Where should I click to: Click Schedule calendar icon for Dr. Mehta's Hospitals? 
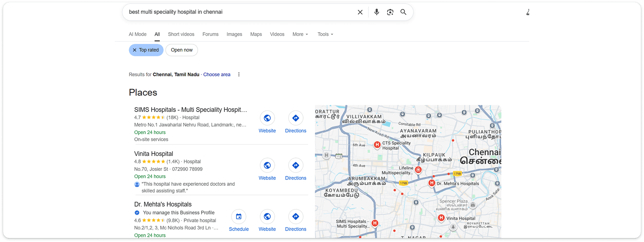(x=239, y=216)
